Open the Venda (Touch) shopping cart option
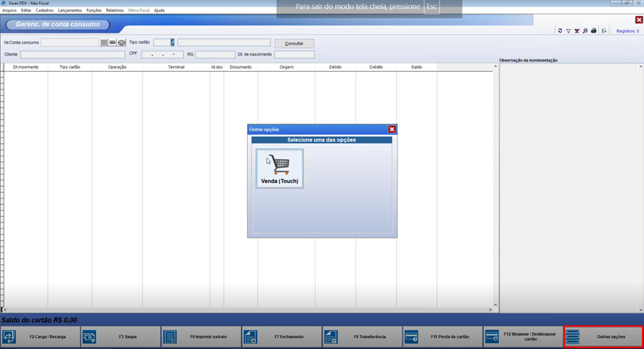The width and height of the screenshot is (644, 349). [280, 169]
